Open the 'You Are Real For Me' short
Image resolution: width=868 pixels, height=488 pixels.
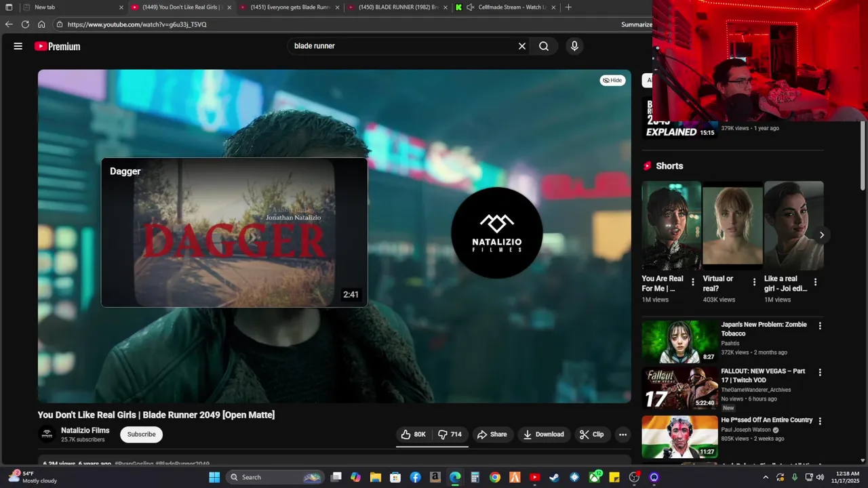pos(671,225)
